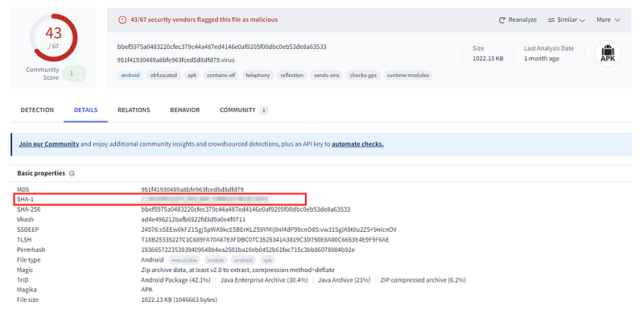Open the Relations tab

click(x=134, y=110)
